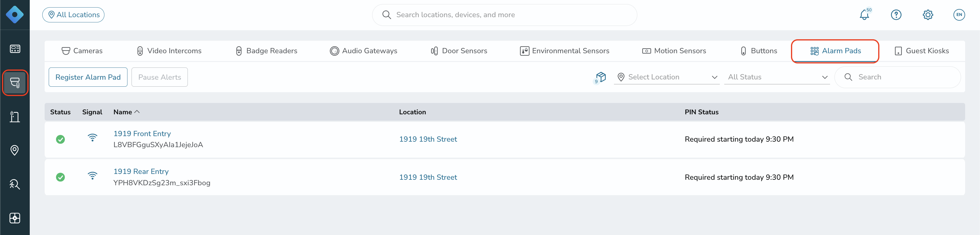Open the locations pin icon in sidebar
The width and height of the screenshot is (980, 235).
pyautogui.click(x=15, y=150)
